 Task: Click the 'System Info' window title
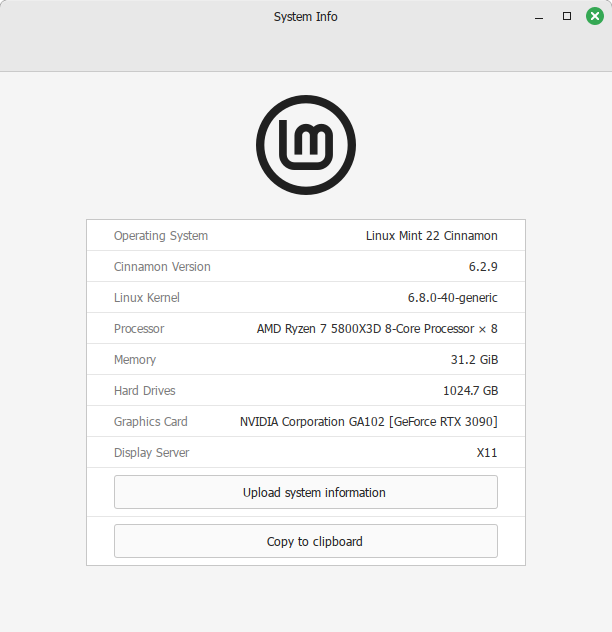(306, 17)
